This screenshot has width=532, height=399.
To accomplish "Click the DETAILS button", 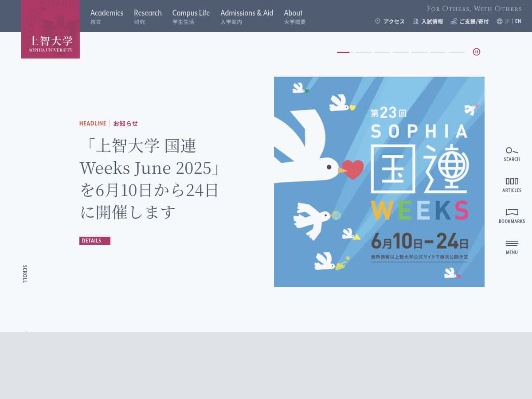I will (95, 241).
